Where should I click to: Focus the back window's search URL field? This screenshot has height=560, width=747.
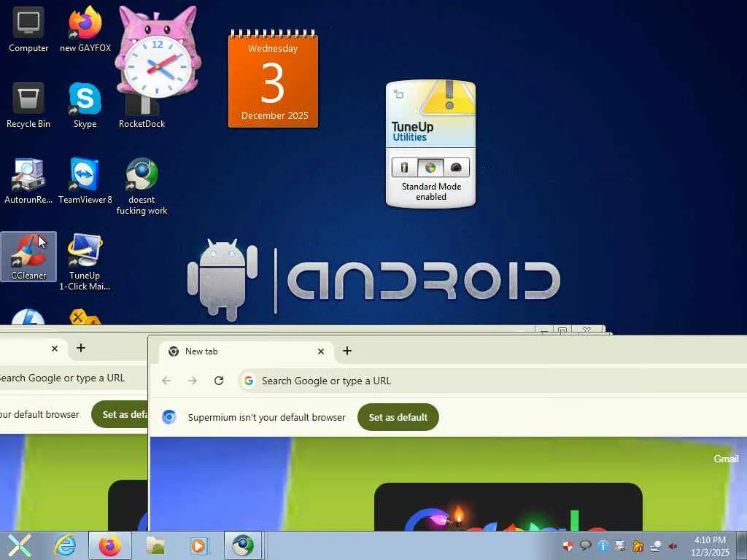[74, 378]
